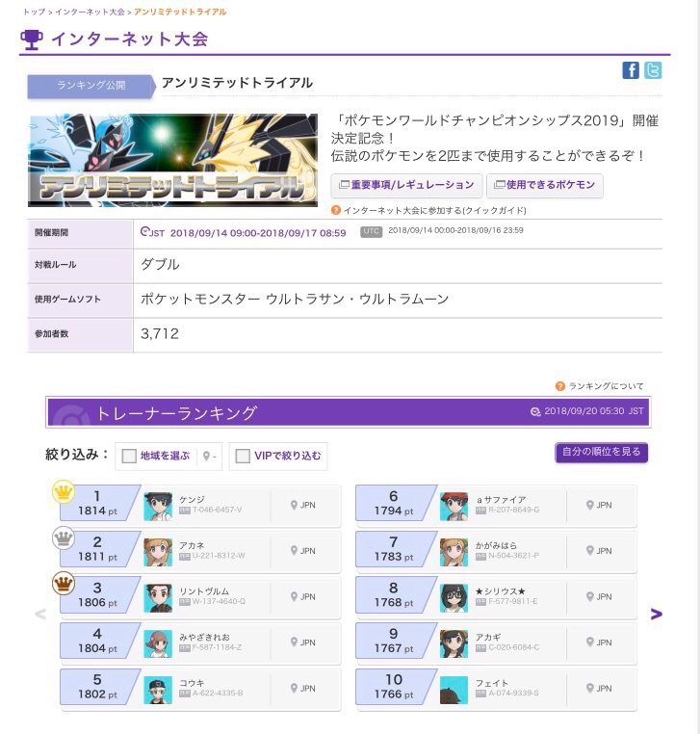Open リントヴルム's trainer avatar

158,598
